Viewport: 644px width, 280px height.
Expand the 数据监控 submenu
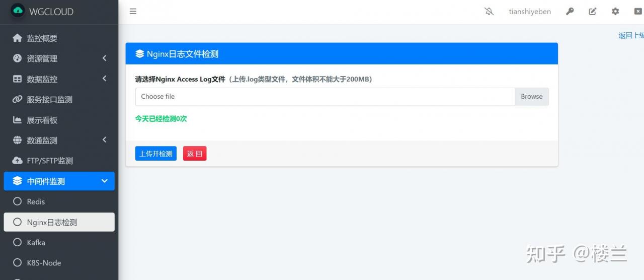59,79
